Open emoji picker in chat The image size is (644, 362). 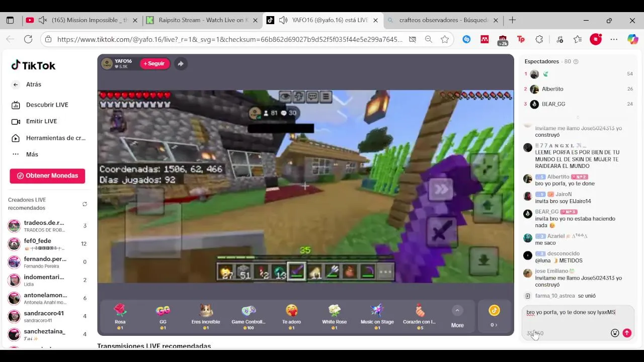tap(615, 333)
